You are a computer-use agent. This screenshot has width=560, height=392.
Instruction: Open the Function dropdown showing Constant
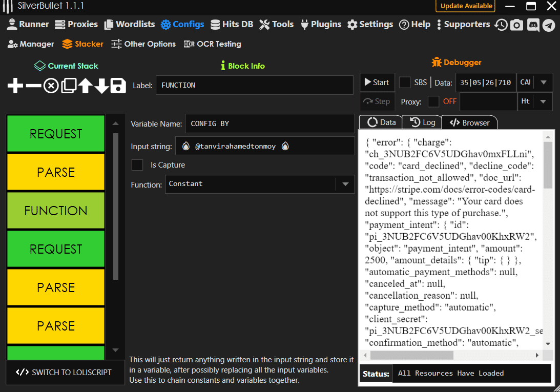(345, 184)
